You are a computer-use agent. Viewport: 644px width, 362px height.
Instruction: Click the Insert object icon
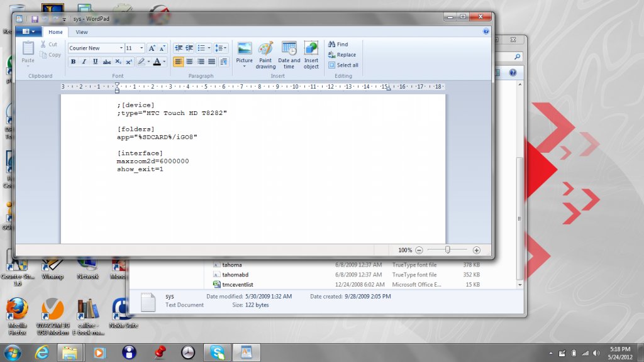(311, 55)
